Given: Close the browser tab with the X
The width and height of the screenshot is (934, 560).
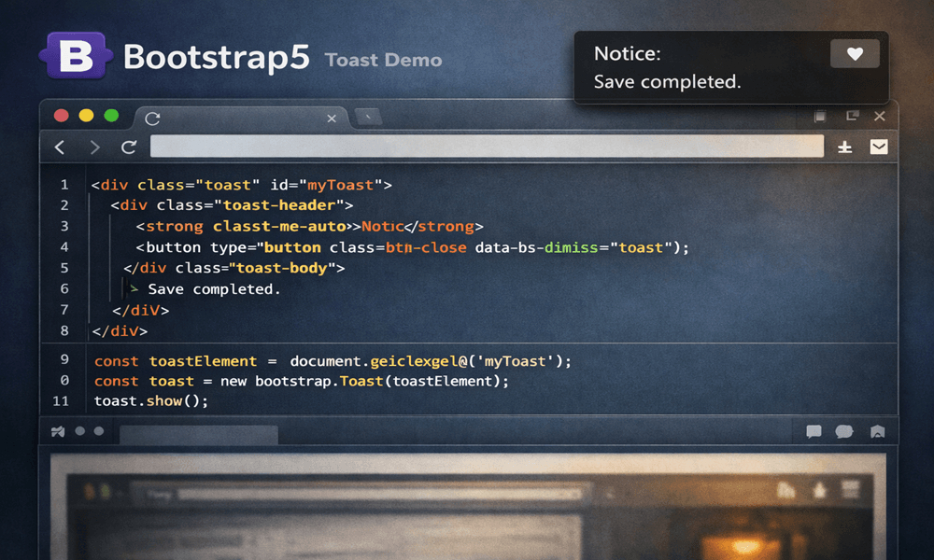Looking at the screenshot, I should point(332,119).
